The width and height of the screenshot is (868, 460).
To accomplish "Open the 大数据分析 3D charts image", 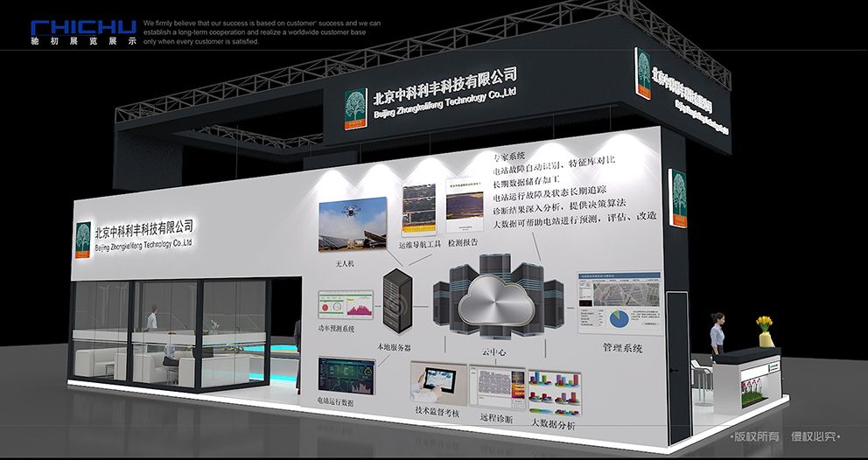I will pyautogui.click(x=555, y=393).
